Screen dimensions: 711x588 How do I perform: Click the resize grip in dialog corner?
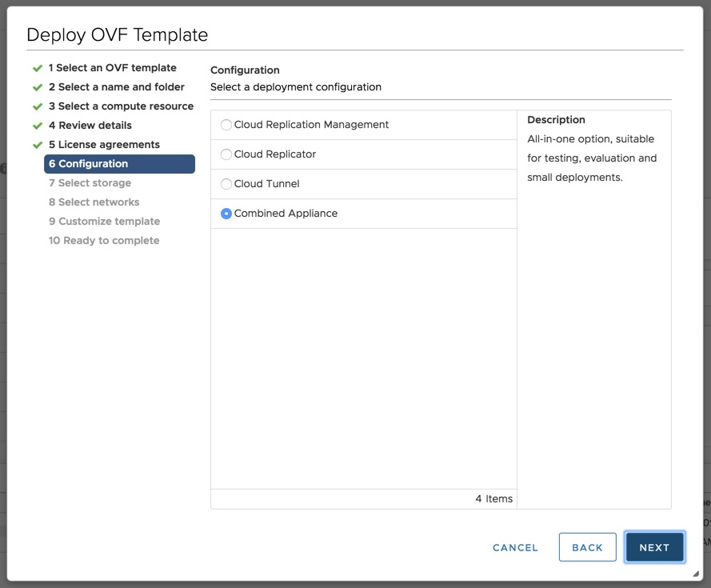pos(695,574)
